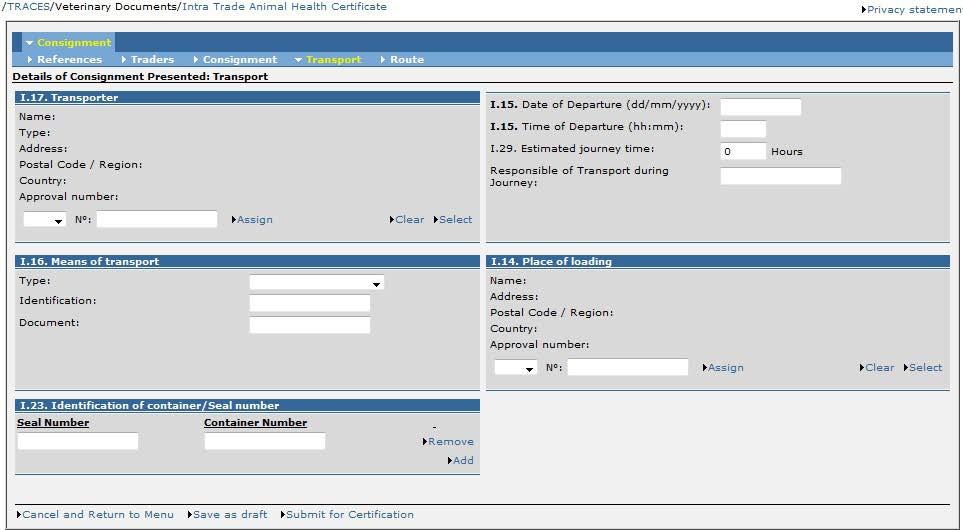Click Clear in the Transporter section

tap(409, 219)
